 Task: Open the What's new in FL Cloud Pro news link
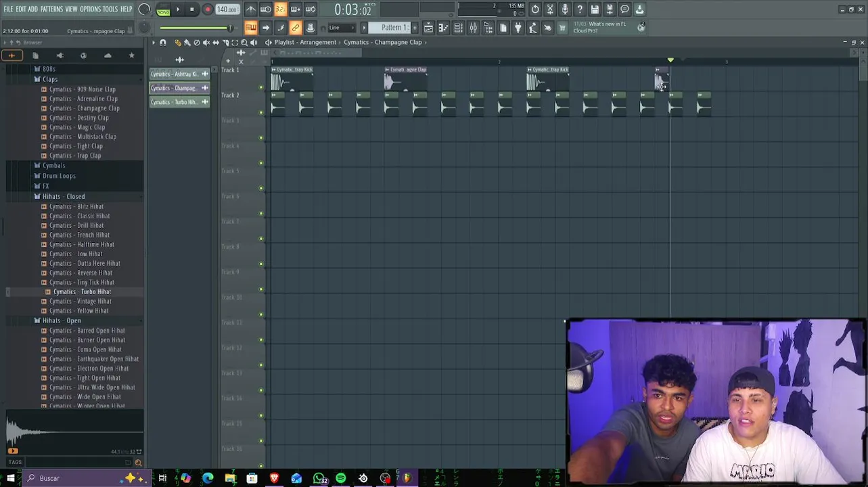tap(607, 27)
